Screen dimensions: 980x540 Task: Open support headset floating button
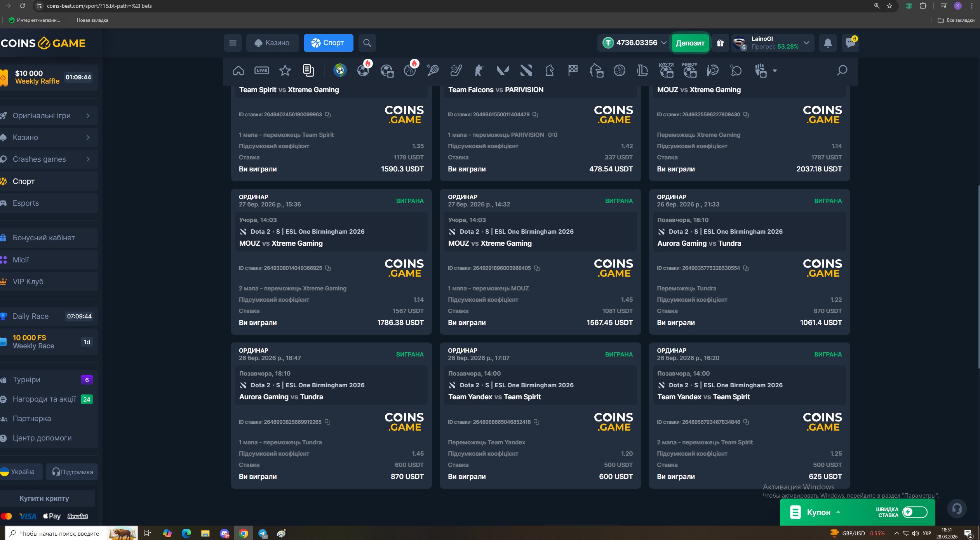tap(957, 508)
